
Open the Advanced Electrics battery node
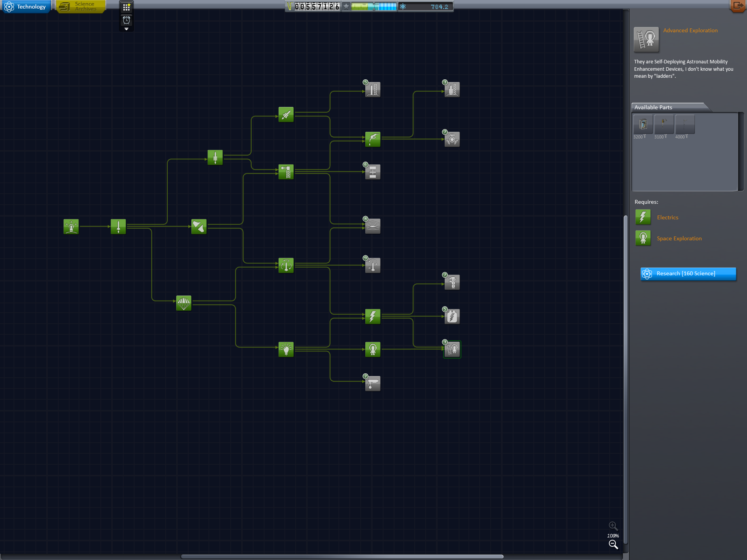click(452, 316)
